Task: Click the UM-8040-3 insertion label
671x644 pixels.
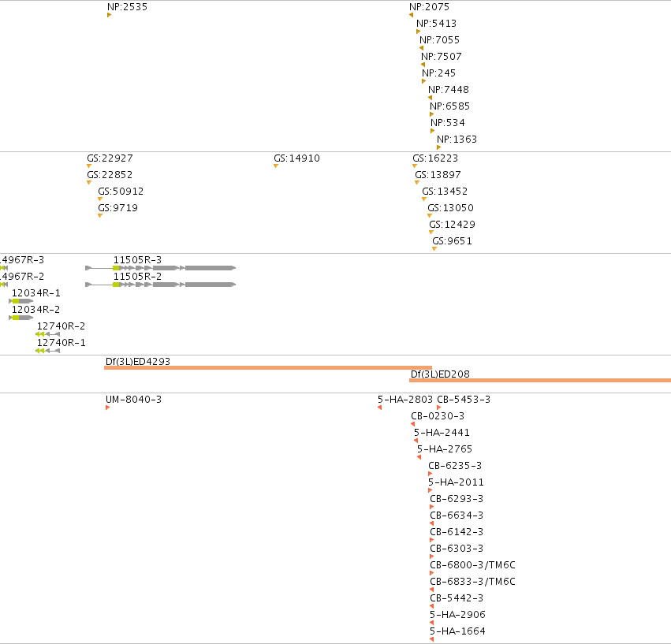Action: click(133, 400)
